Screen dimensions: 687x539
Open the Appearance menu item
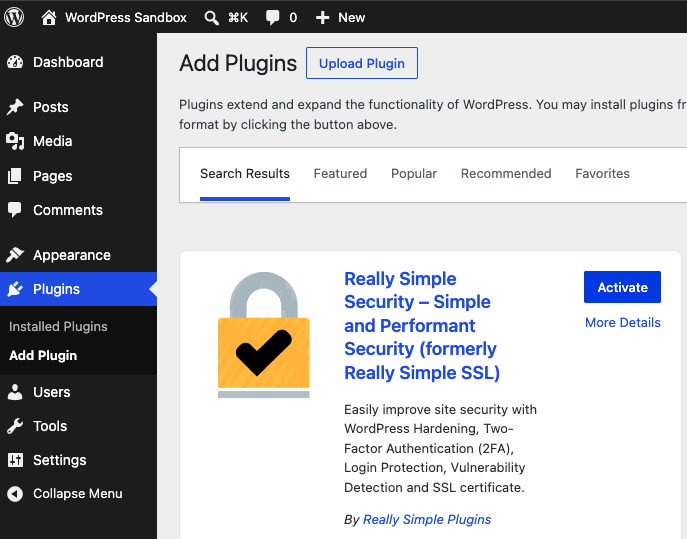coord(72,255)
